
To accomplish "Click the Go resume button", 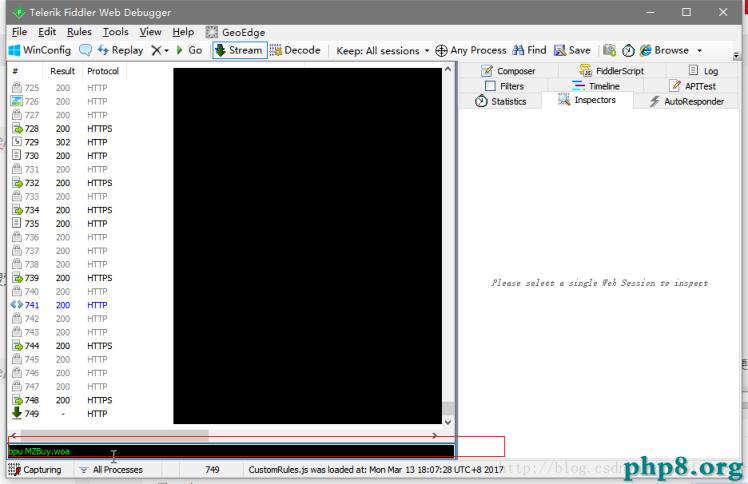I will click(189, 50).
